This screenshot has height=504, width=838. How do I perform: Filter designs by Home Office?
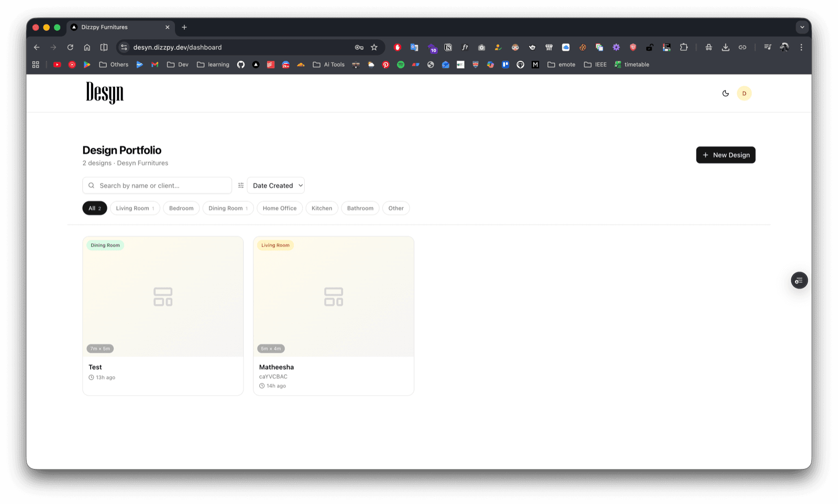pos(280,208)
